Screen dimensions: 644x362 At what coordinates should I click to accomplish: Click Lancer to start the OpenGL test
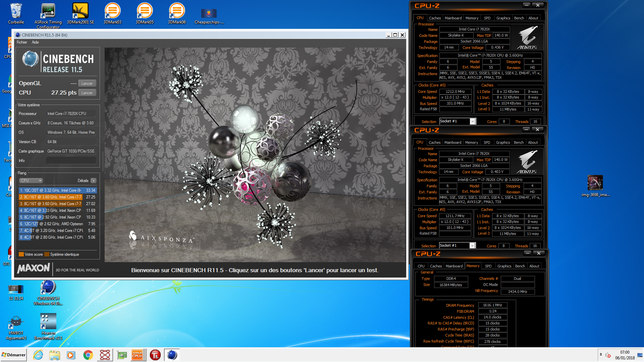[x=87, y=83]
